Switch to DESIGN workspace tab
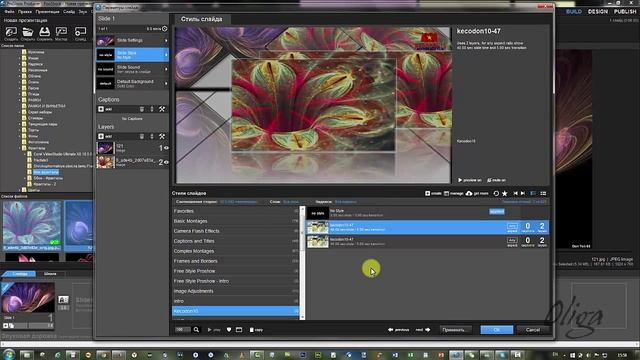 598,11
